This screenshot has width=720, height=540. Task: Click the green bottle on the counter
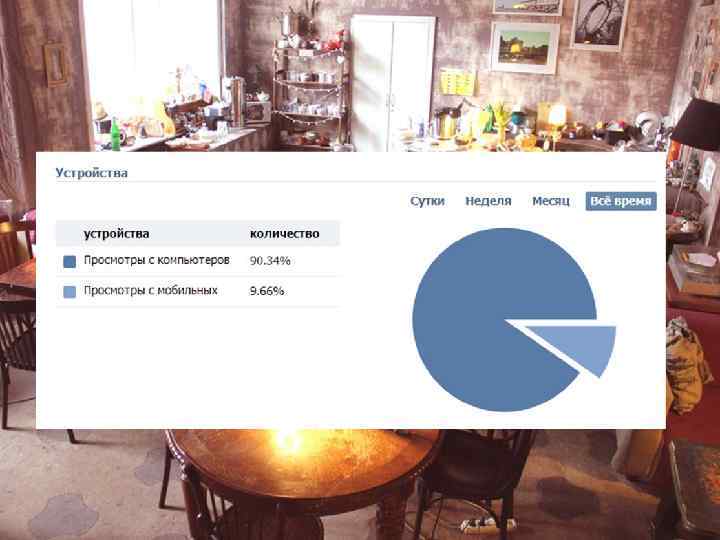(116, 134)
